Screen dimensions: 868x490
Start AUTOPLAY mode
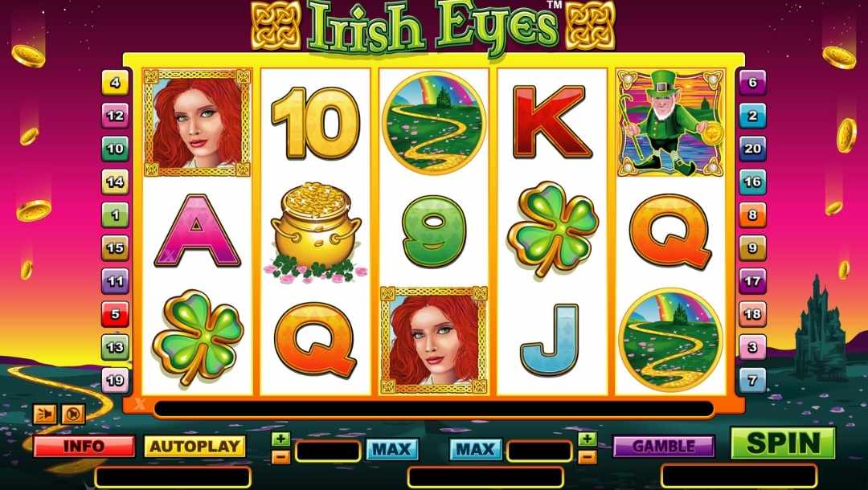194,447
